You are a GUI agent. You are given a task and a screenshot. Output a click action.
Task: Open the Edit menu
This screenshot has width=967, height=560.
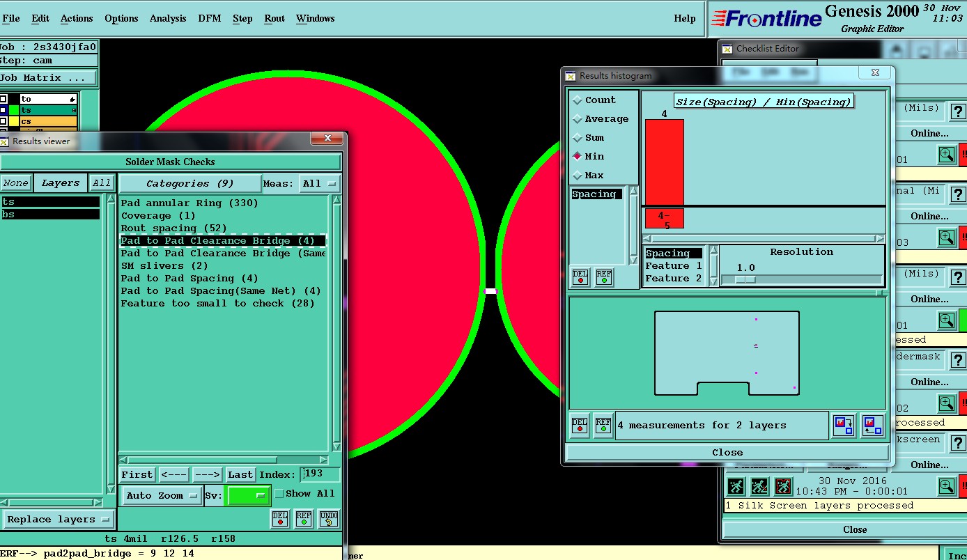coord(40,18)
